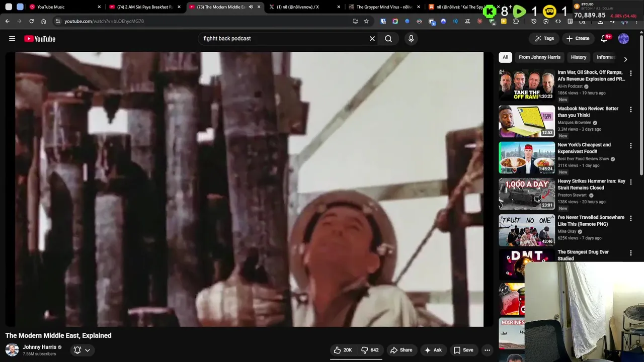The height and width of the screenshot is (362, 644).
Task: Open options for Macbook Neo Review video
Action: 631,110
